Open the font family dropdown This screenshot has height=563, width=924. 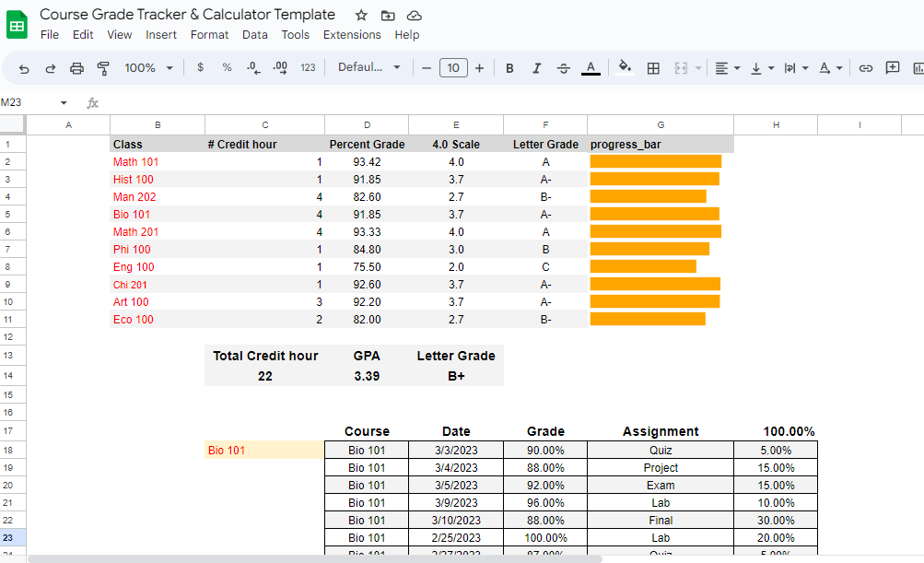coord(368,67)
